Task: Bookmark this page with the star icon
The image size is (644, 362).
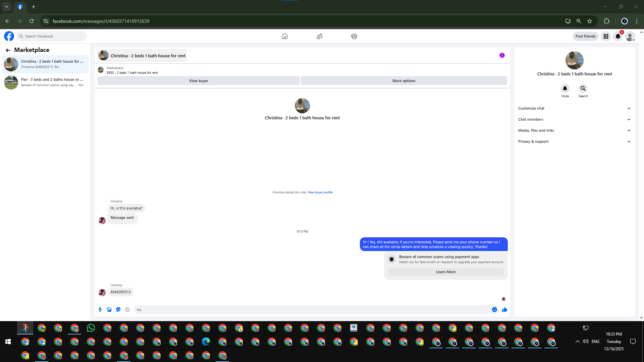Action: pos(590,21)
